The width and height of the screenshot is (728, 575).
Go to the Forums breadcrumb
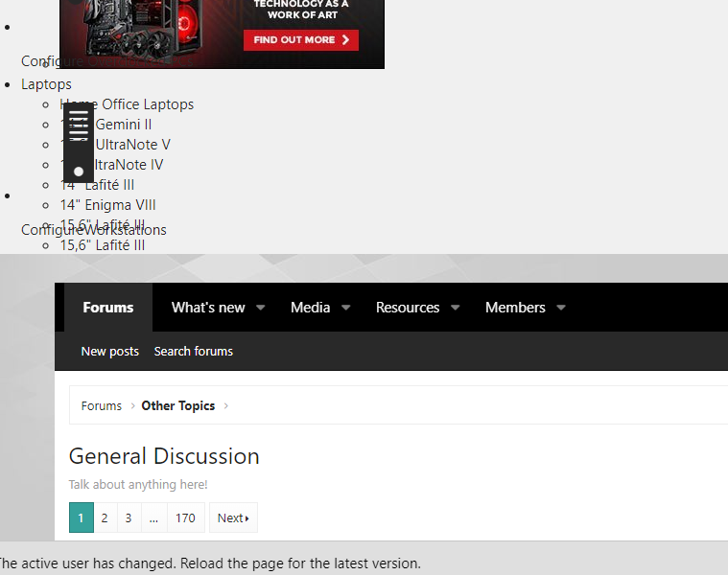102,406
